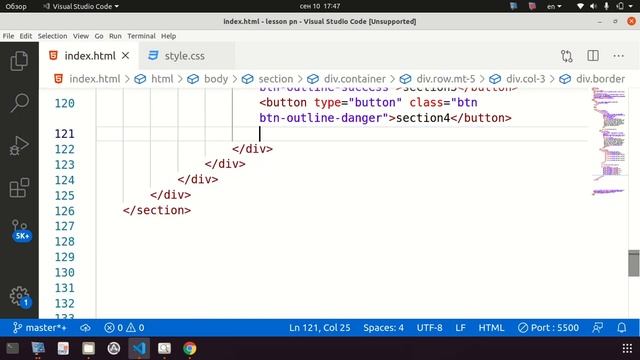
Task: Open the volume indicator in the top bar
Action: tap(593, 6)
